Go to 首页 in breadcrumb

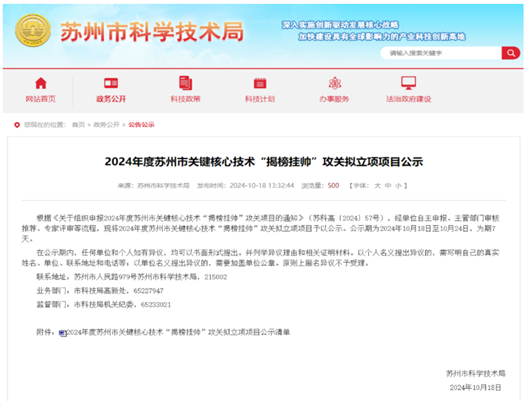[x=78, y=125]
